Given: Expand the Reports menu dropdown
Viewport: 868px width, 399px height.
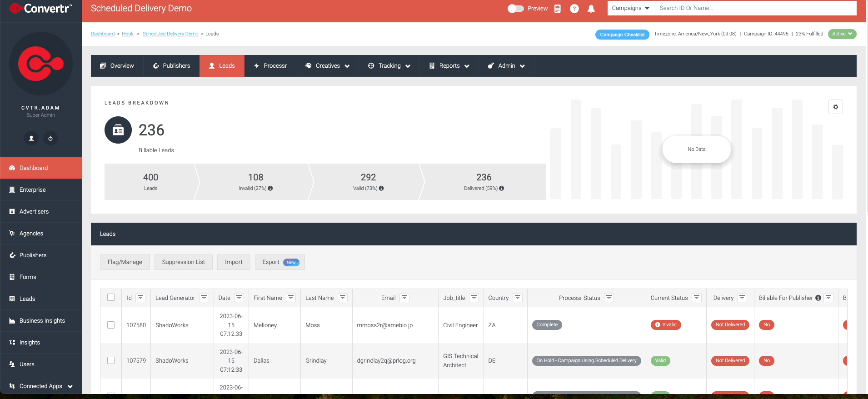Looking at the screenshot, I should coord(449,66).
